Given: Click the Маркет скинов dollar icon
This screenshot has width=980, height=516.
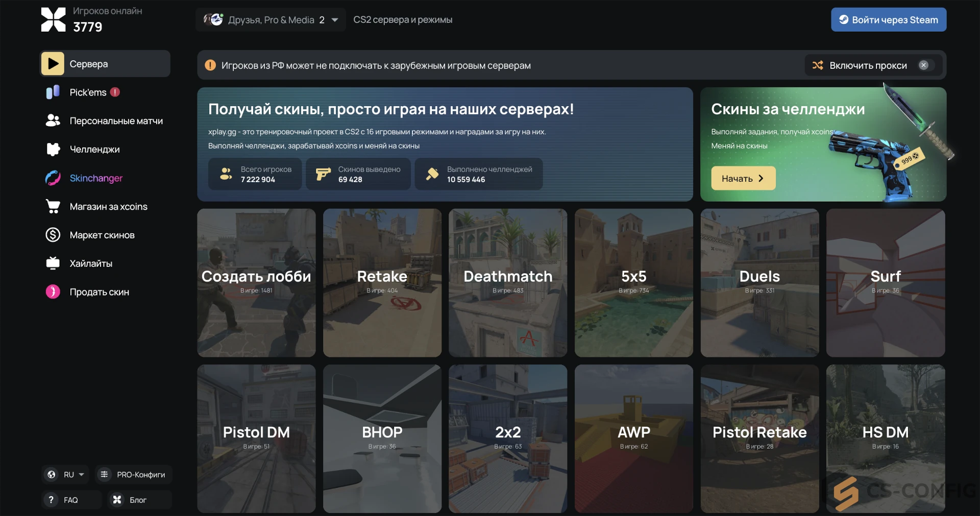Looking at the screenshot, I should [x=53, y=235].
